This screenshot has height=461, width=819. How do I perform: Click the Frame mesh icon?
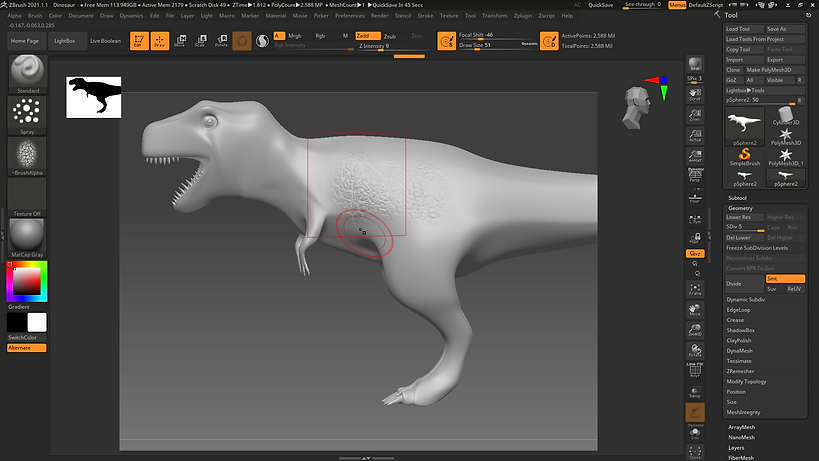(x=695, y=290)
